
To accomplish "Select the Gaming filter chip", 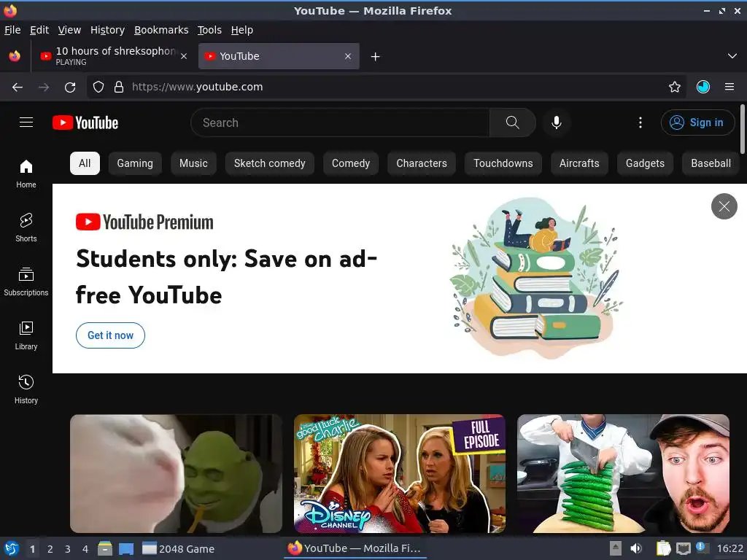I will 135,163.
